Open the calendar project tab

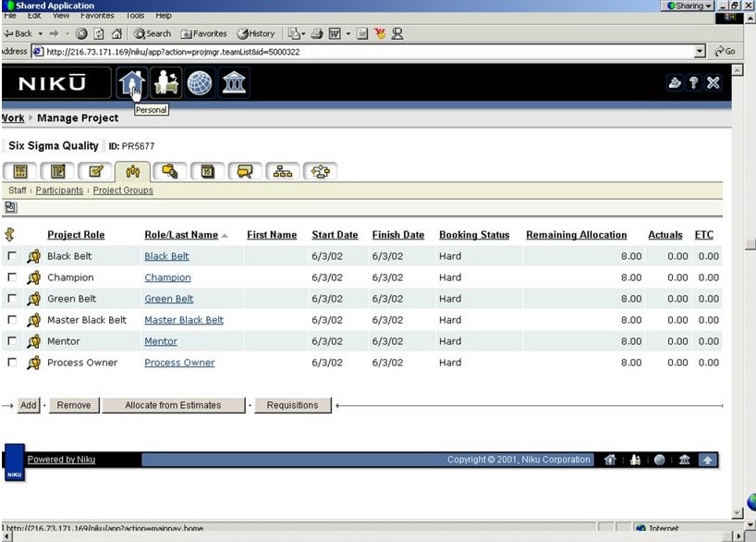click(x=207, y=171)
